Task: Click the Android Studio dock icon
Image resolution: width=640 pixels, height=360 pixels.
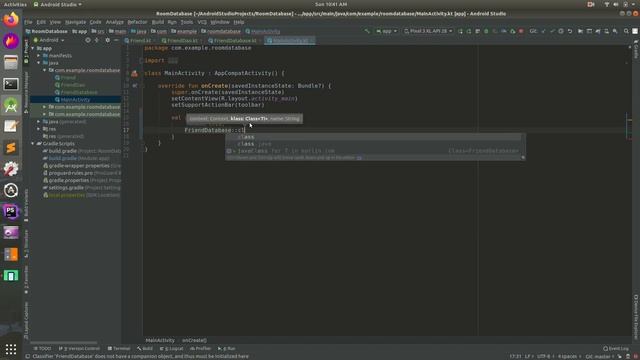Action: pyautogui.click(x=11, y=105)
